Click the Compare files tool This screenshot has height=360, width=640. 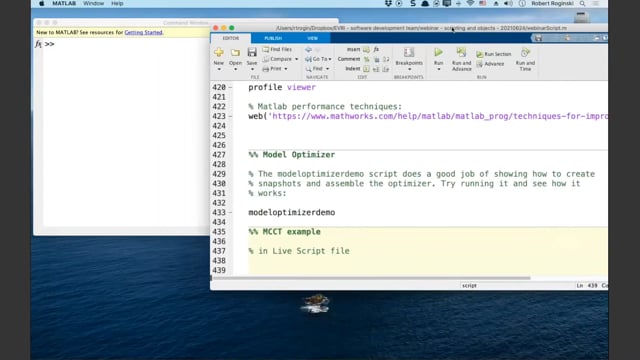(278, 59)
